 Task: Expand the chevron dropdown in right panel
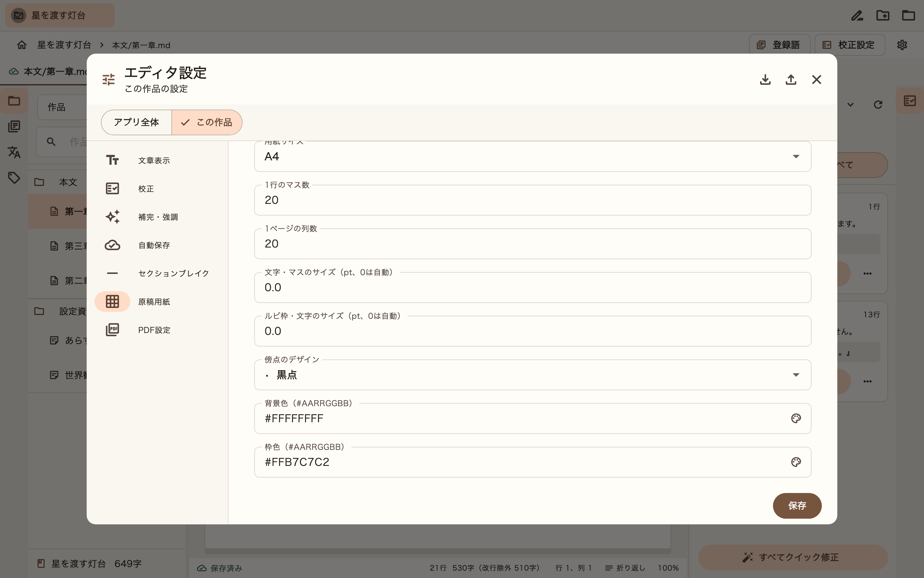(x=850, y=105)
